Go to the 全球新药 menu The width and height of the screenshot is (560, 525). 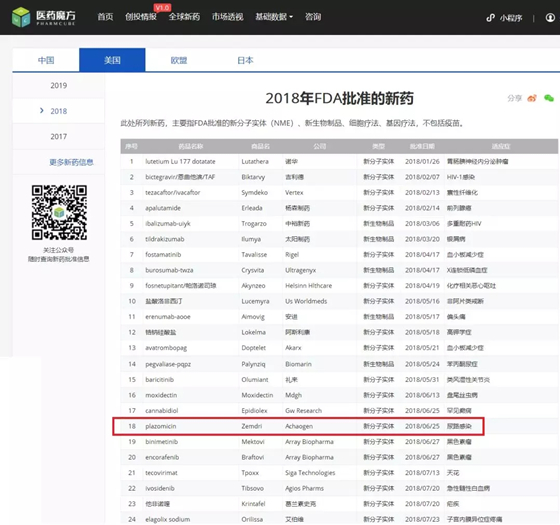(x=184, y=17)
